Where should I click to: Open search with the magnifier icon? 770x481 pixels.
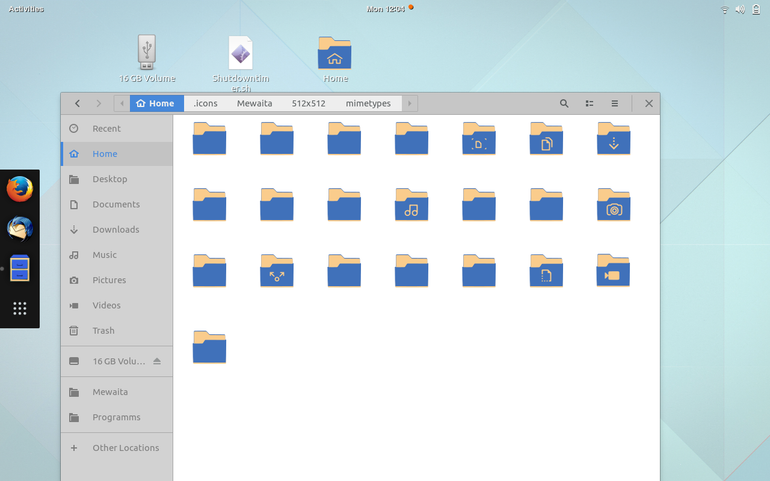[564, 103]
